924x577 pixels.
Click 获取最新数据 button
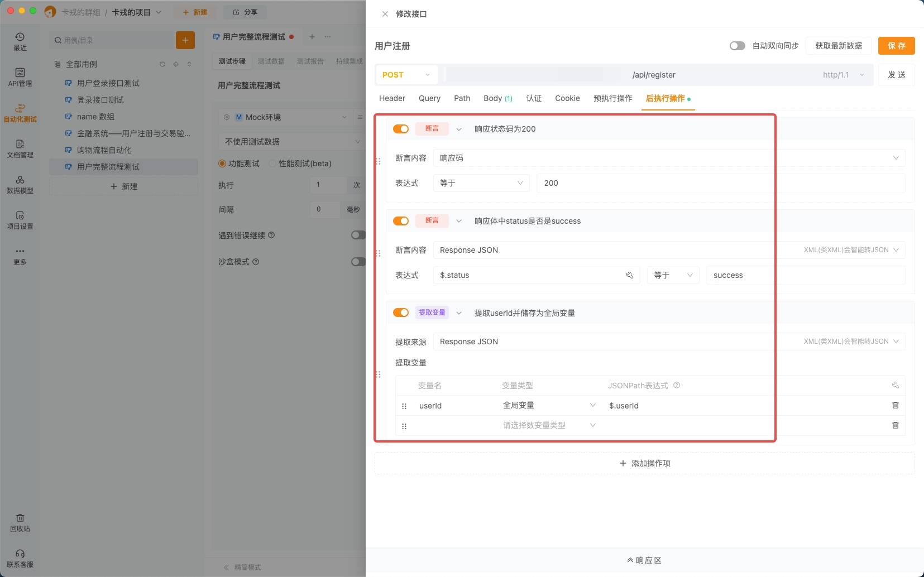click(x=838, y=46)
